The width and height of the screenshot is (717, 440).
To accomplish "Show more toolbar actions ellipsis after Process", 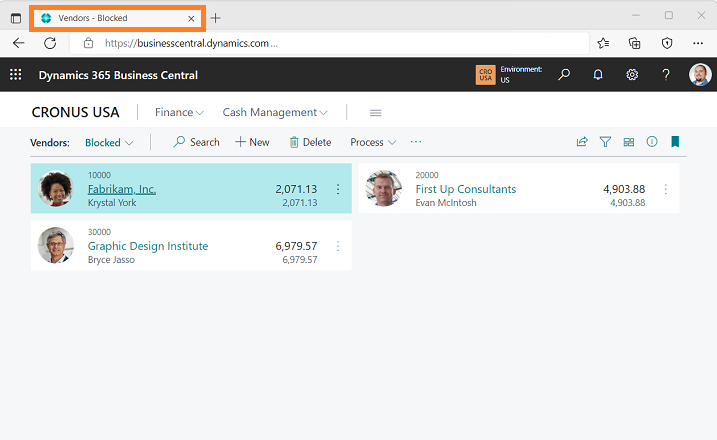I will 416,142.
